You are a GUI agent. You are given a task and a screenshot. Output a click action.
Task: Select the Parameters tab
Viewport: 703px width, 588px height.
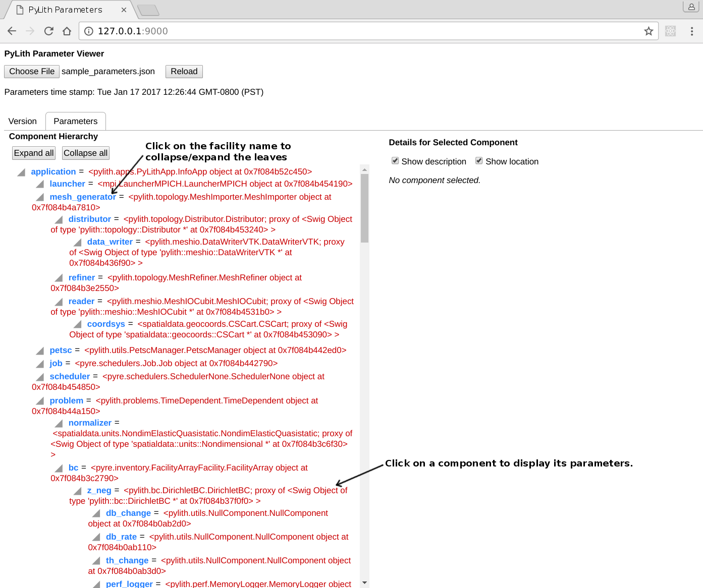coord(76,121)
